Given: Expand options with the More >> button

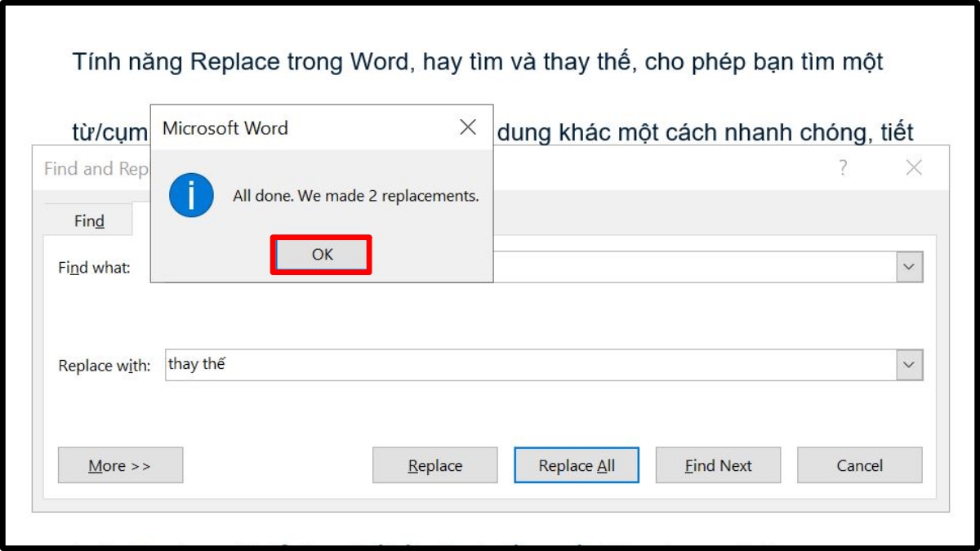Looking at the screenshot, I should (x=120, y=465).
